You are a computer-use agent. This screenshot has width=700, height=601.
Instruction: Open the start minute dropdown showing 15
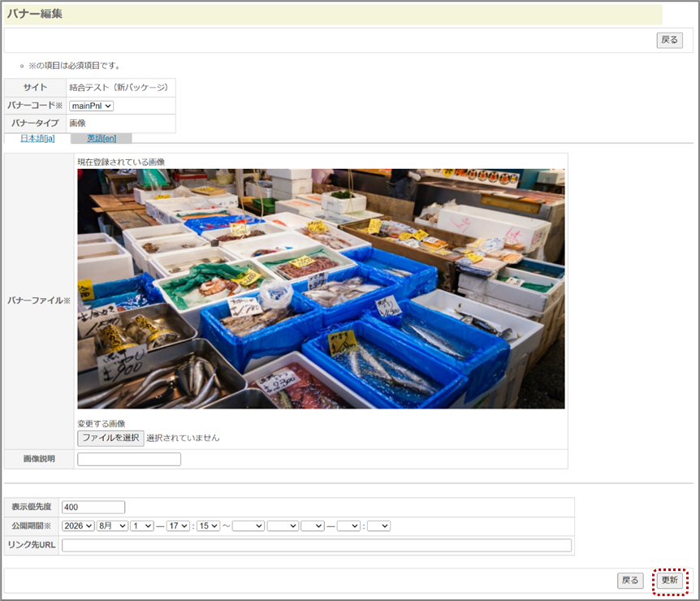point(208,526)
